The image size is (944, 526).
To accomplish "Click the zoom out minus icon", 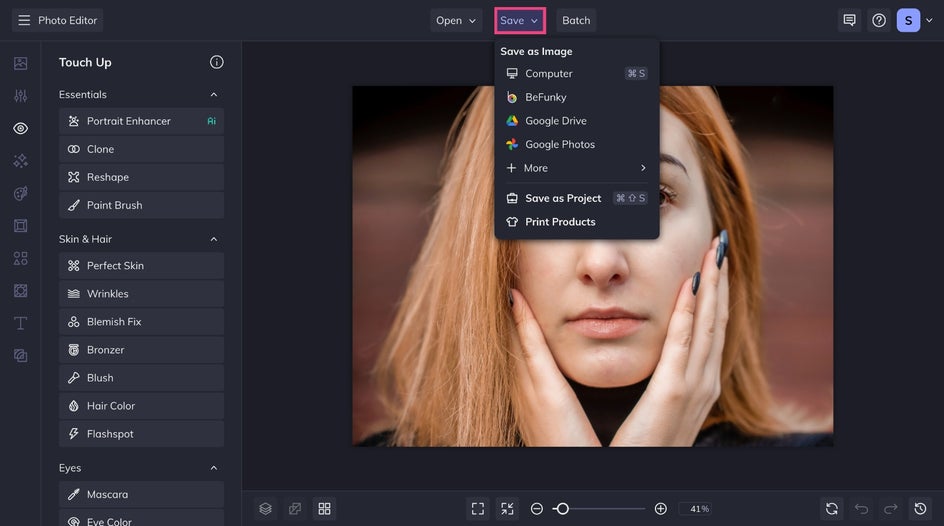I will pyautogui.click(x=537, y=509).
